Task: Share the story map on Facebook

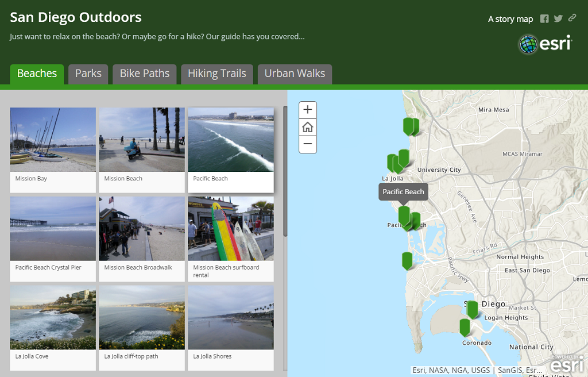Action: tap(544, 19)
